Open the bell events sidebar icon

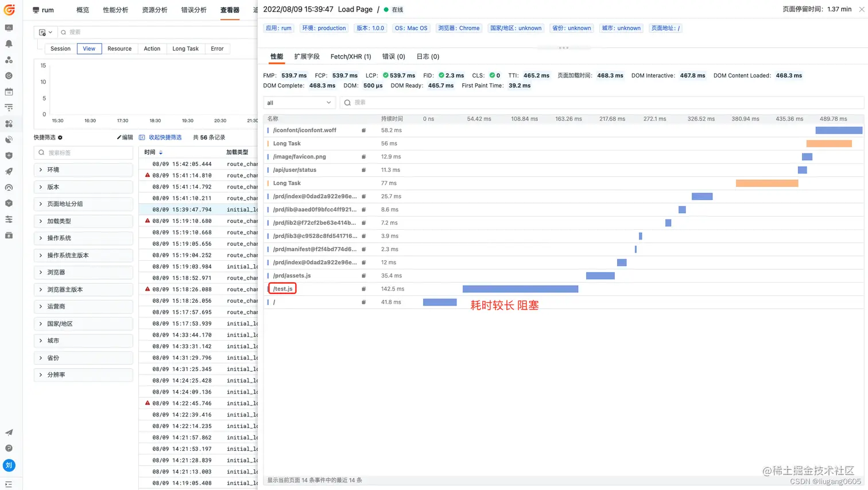point(9,44)
